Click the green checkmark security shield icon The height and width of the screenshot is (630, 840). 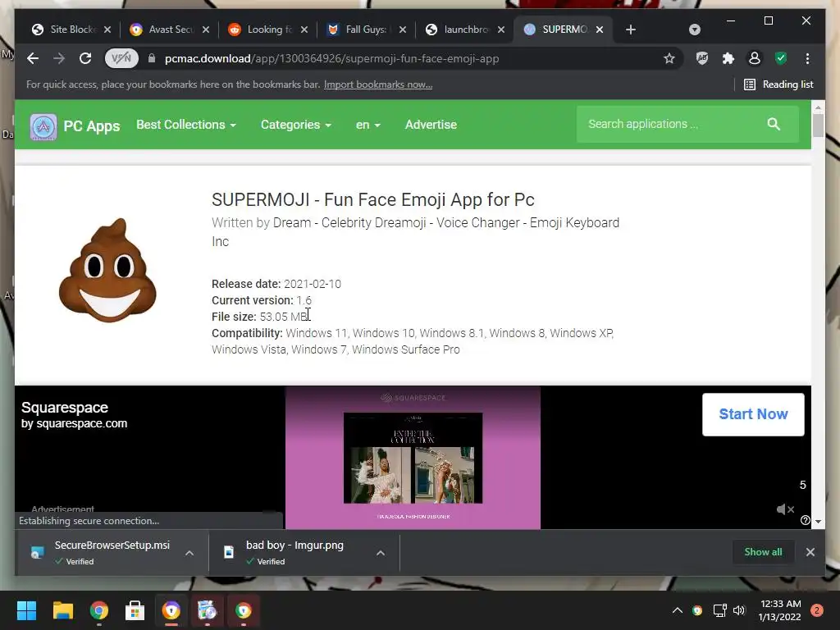click(x=781, y=58)
